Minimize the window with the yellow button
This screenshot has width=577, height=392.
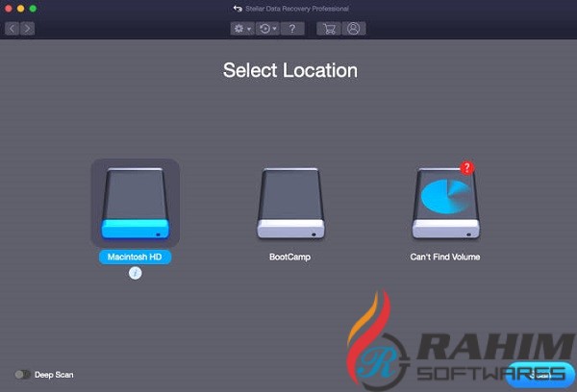20,8
